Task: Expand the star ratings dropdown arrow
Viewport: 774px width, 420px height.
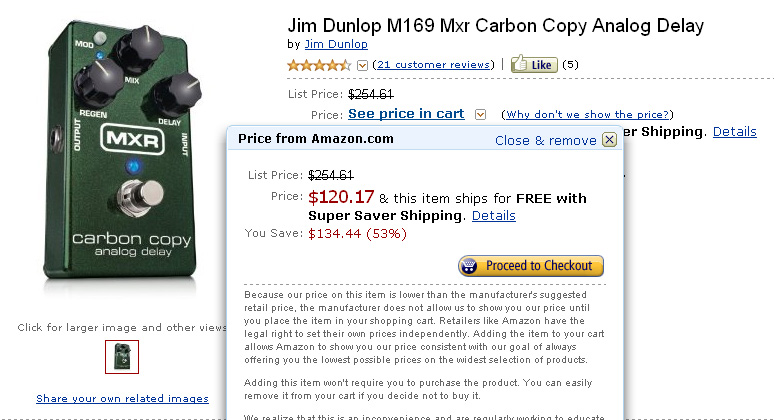Action: pos(362,65)
